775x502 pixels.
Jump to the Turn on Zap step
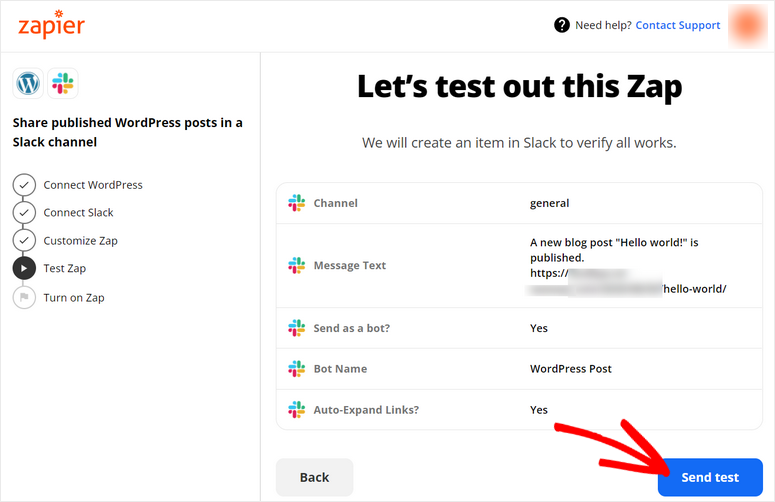[x=73, y=298]
